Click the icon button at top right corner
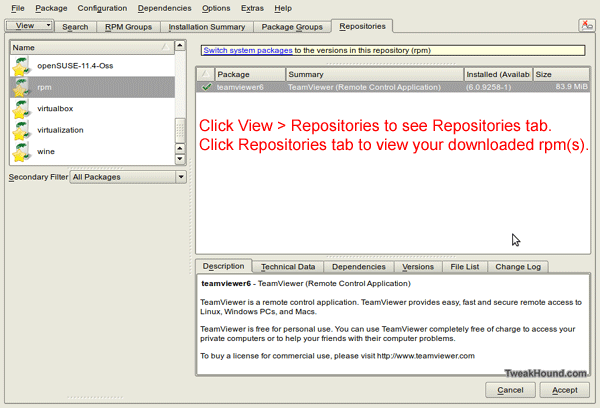The image size is (600, 408). click(586, 26)
